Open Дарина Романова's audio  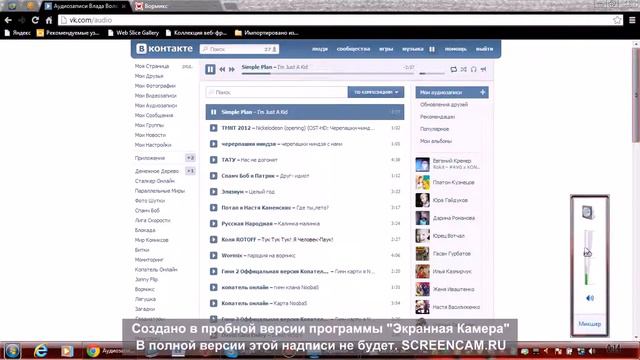point(453,218)
